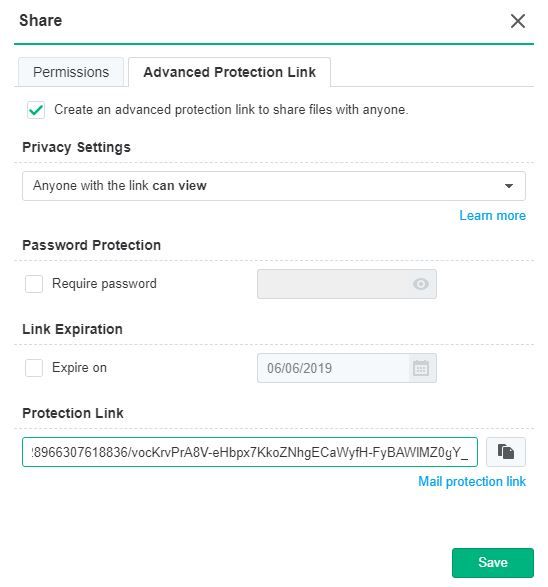548x587 pixels.
Task: Select the Advanced Protection Link tab
Action: tap(229, 72)
